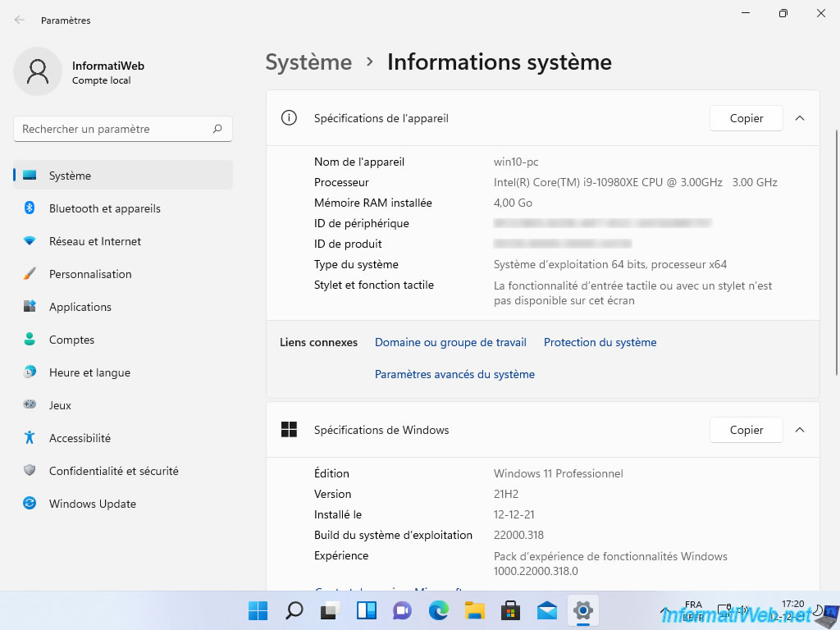
Task: Open the Windows Start menu button
Action: [x=258, y=610]
